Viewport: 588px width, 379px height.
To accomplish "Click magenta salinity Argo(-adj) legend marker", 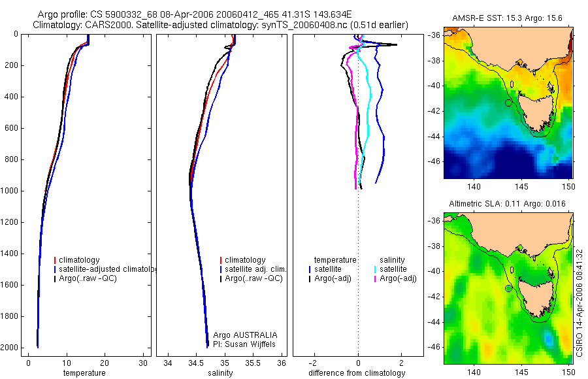I will (375, 279).
